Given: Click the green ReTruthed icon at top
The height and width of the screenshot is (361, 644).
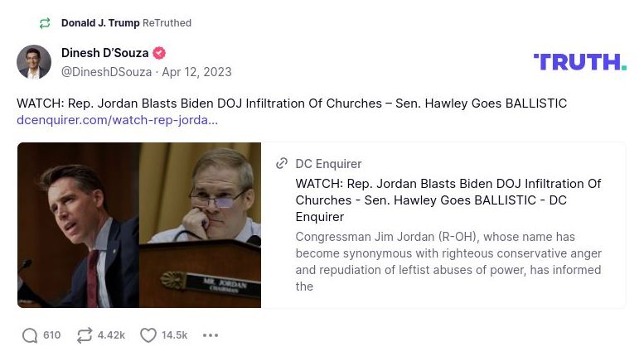Looking at the screenshot, I should point(46,23).
